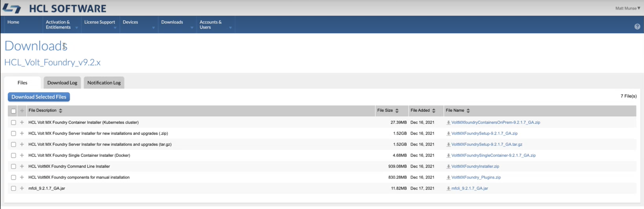The image size is (644, 209).
Task: Check the components for manual installation row
Action: tap(14, 178)
